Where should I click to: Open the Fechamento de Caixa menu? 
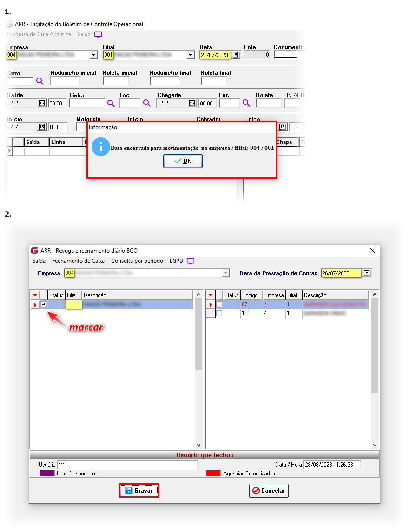click(x=78, y=261)
